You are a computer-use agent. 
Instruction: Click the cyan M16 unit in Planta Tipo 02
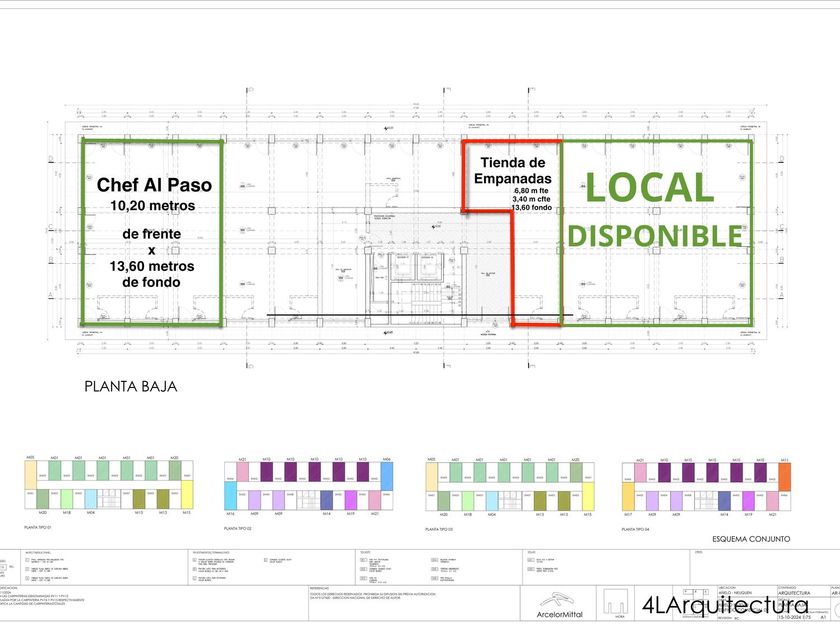pos(230,496)
